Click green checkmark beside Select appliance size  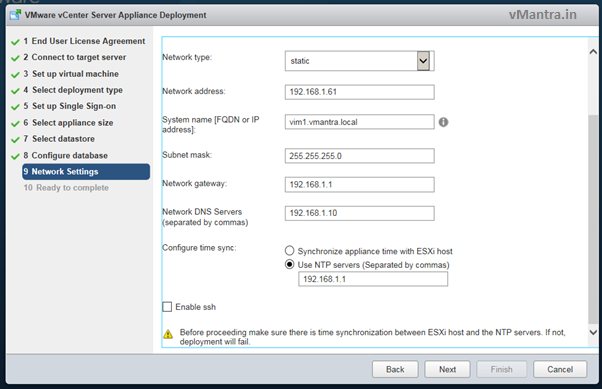tap(15, 124)
